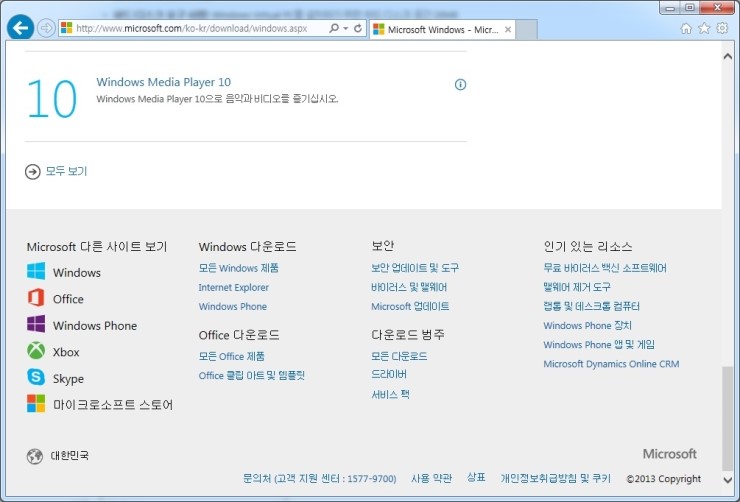
Task: Click the Skype logo icon
Action: coord(36,377)
